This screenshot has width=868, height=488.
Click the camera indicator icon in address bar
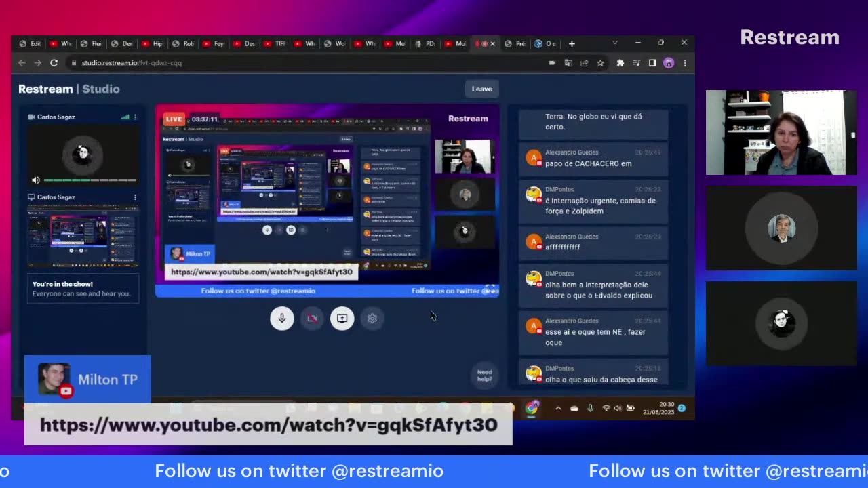552,63
